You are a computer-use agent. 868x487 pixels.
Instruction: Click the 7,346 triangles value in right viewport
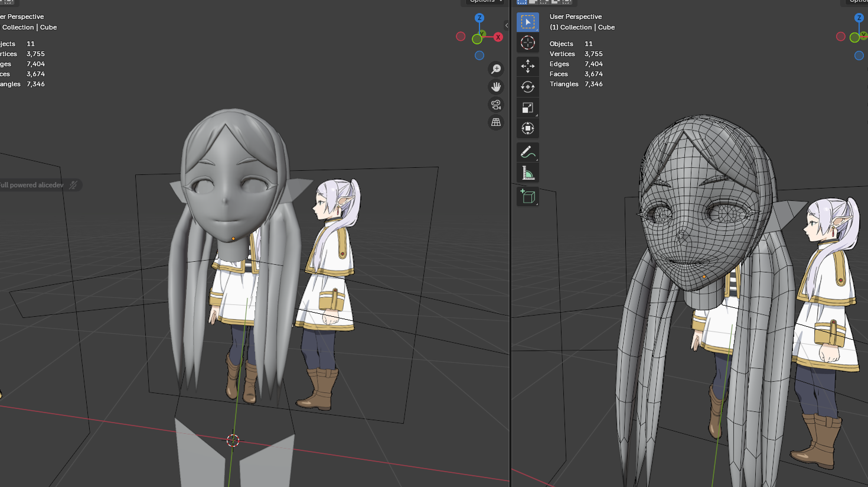[x=594, y=84]
